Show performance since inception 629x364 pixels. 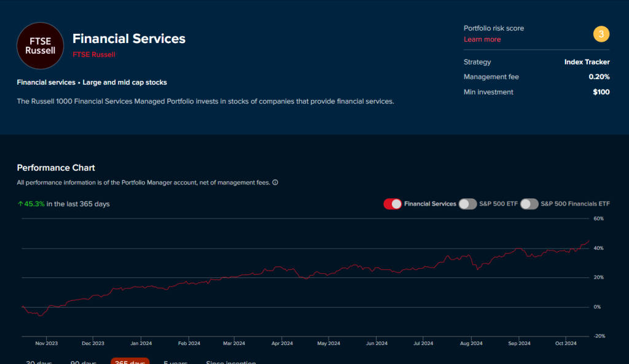tap(231, 362)
